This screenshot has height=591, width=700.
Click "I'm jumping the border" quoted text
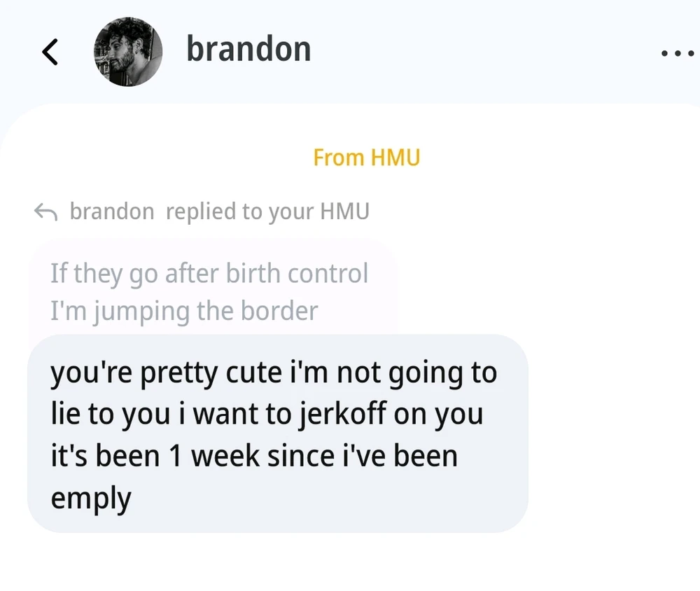click(x=184, y=310)
